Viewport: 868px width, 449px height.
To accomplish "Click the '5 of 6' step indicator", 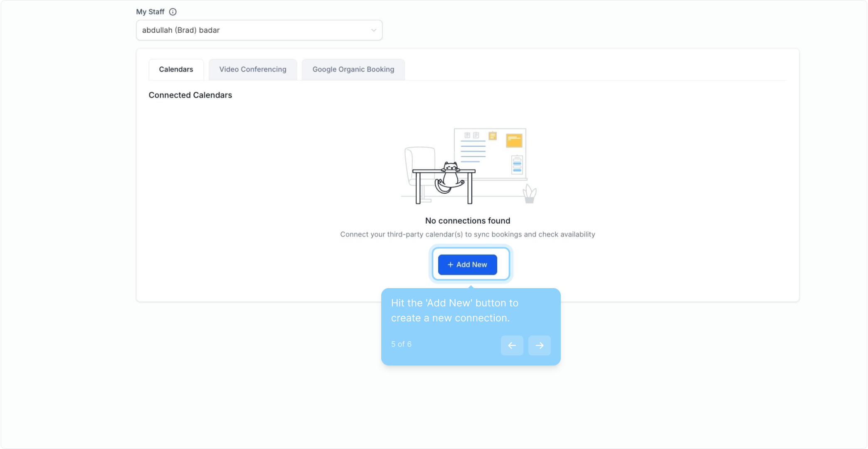I will pos(401,344).
